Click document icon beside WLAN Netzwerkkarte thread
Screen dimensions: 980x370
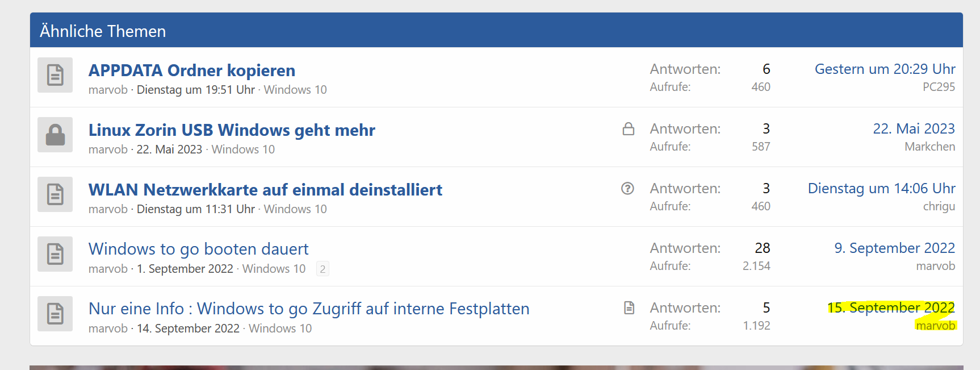tap(55, 194)
